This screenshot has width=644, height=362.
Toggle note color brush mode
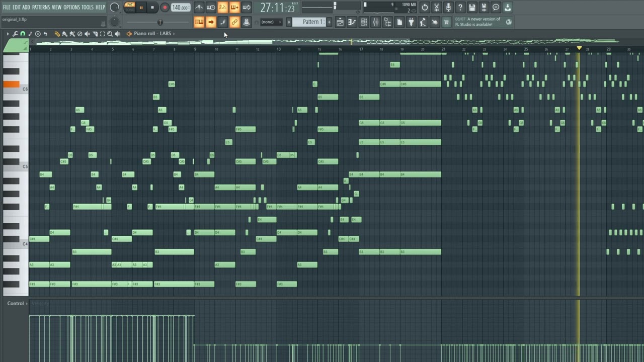[222, 22]
